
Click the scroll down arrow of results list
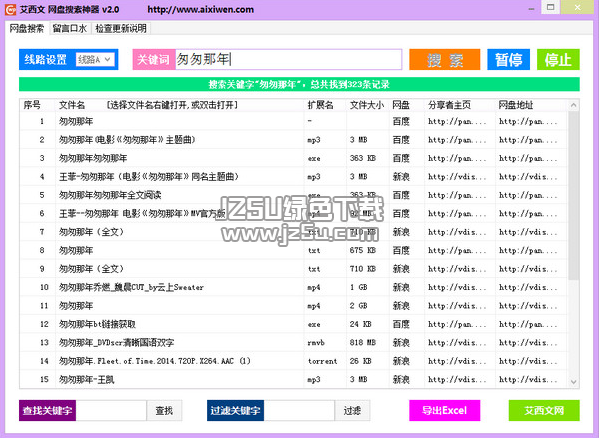tap(573, 381)
